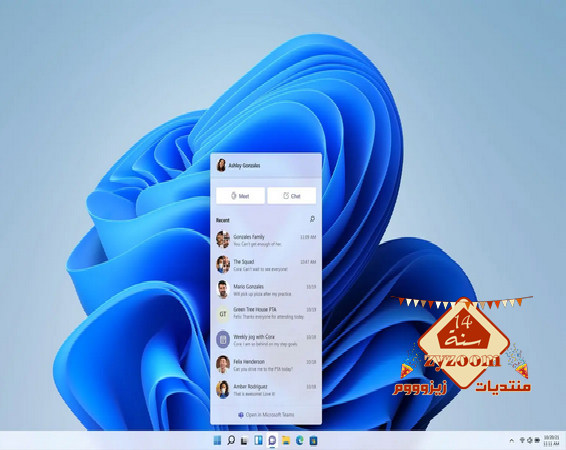Select Weekly jog calendar avatar icon
The height and width of the screenshot is (450, 566).
(223, 340)
